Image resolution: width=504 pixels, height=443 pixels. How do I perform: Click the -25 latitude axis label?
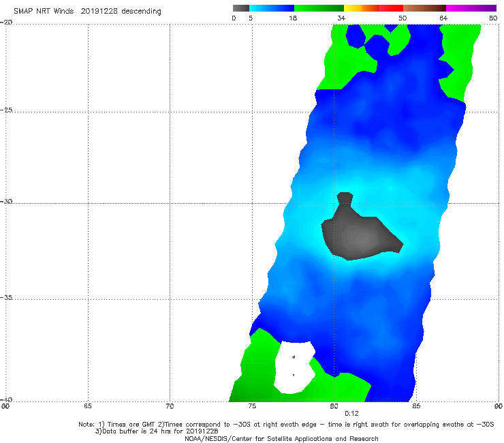(6, 110)
